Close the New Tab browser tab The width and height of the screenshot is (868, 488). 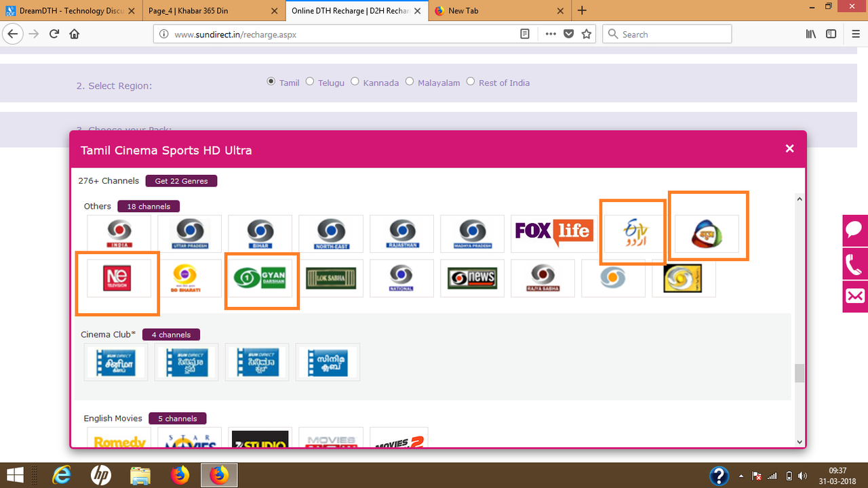[560, 11]
